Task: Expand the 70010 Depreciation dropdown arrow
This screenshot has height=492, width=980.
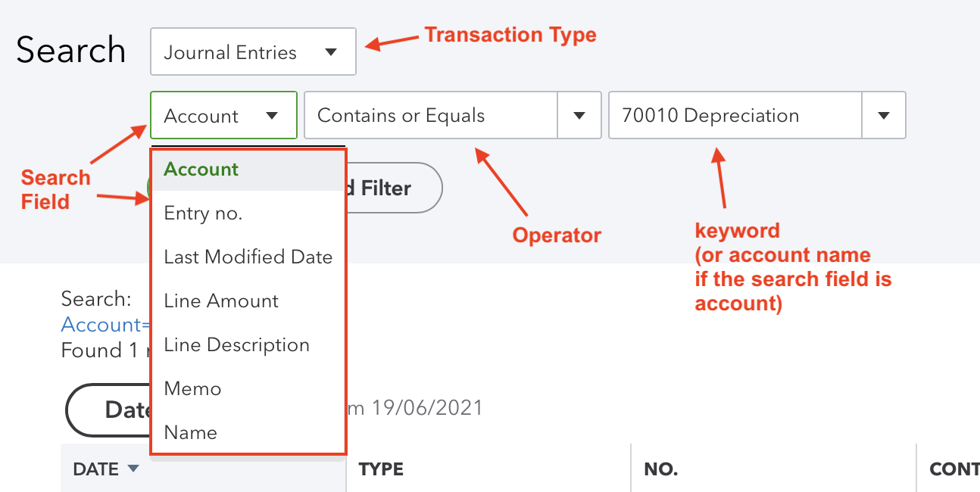Action: 883,116
